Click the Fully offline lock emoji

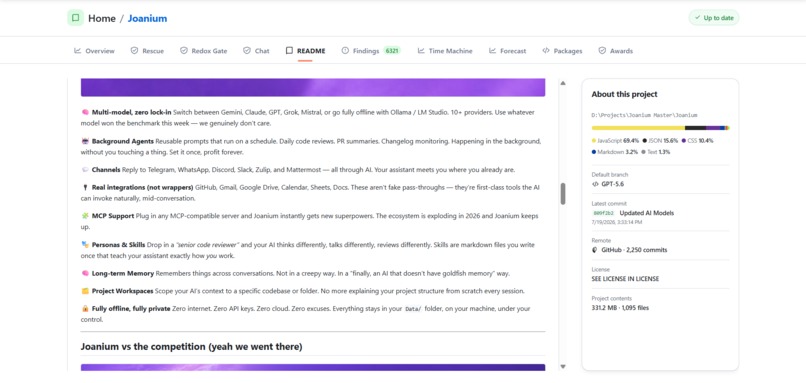pos(85,309)
